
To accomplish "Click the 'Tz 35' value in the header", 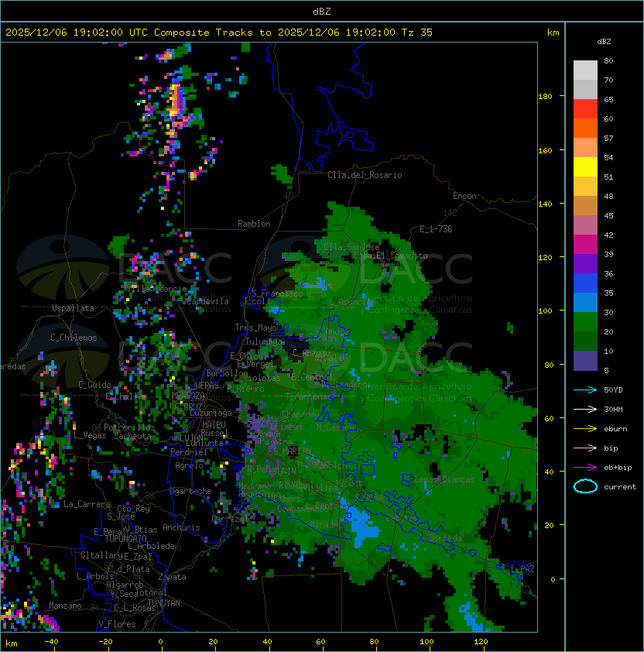I will 417,33.
